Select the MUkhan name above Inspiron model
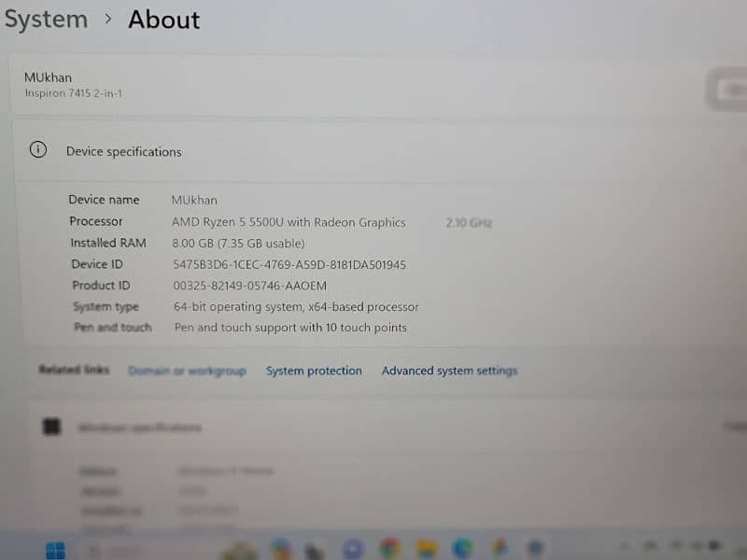747x560 pixels. (49, 77)
